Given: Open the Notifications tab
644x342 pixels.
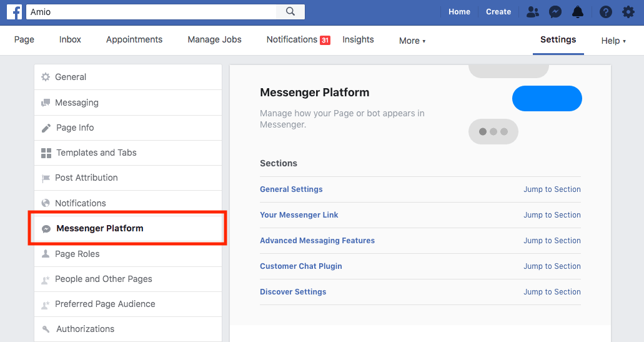Looking at the screenshot, I should coord(292,39).
